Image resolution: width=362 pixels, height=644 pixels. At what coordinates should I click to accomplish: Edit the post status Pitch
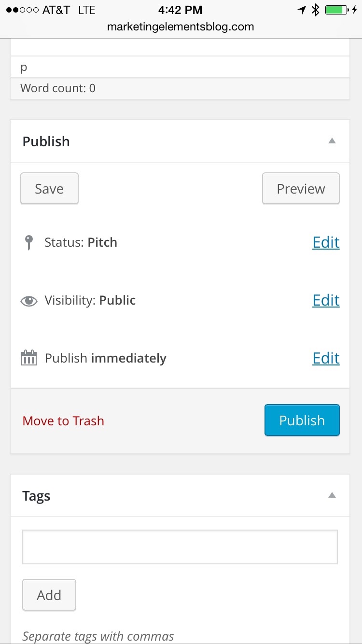pyautogui.click(x=326, y=242)
